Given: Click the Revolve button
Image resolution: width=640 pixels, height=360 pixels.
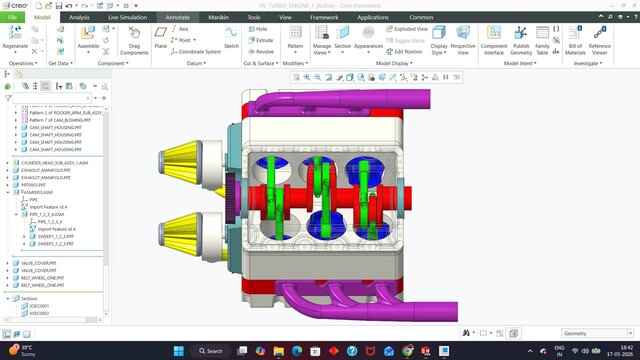Looking at the screenshot, I should [x=261, y=52].
